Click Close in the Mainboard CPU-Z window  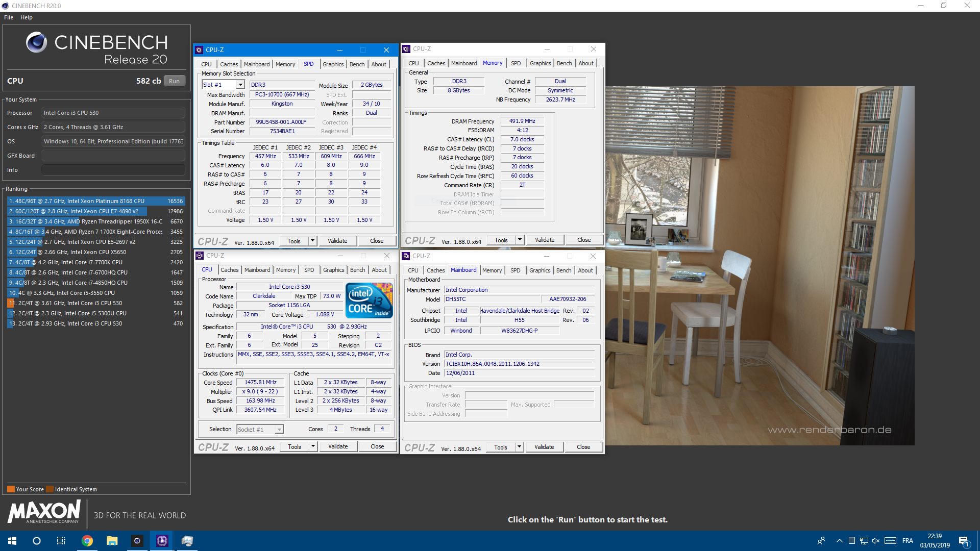pyautogui.click(x=583, y=447)
